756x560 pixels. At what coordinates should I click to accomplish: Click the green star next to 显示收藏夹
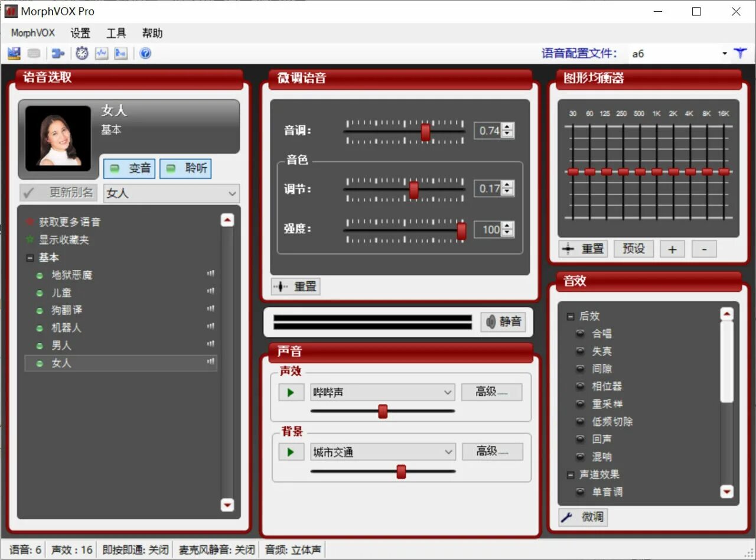[x=30, y=240]
